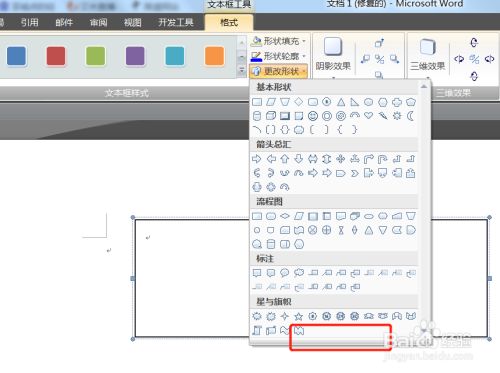Click the shapes list scroll-up arrow
500x373 pixels.
[424, 87]
